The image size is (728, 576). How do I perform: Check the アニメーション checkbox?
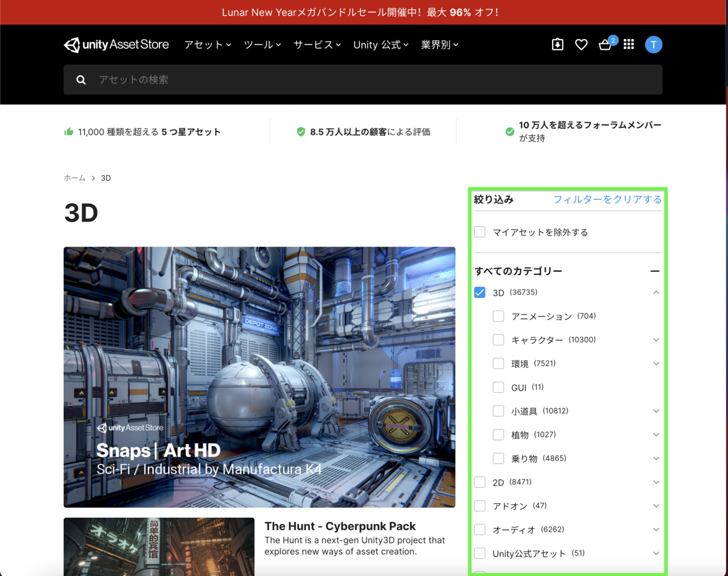(499, 316)
